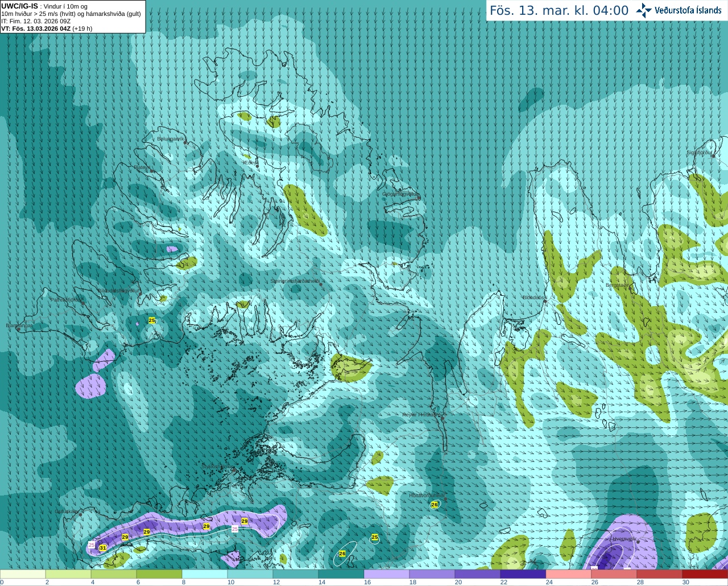Click the Gjögurflugvöllur station label
Image resolution: width=728 pixels, height=586 pixels.
pos(400,194)
